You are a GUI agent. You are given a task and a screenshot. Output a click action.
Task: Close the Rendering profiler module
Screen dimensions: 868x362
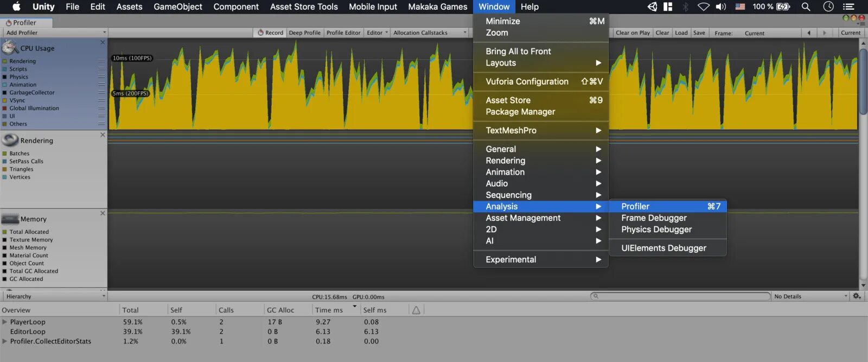(103, 135)
